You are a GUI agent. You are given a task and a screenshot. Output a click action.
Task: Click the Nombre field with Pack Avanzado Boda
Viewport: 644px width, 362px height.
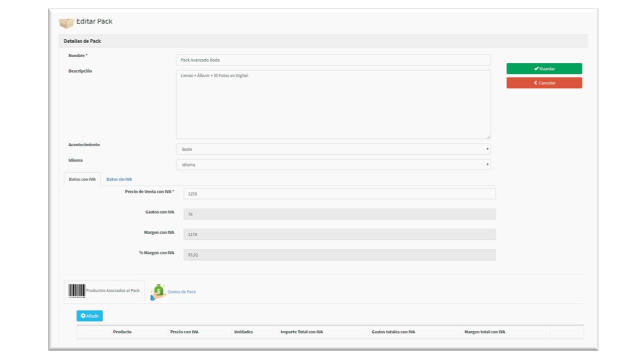333,60
